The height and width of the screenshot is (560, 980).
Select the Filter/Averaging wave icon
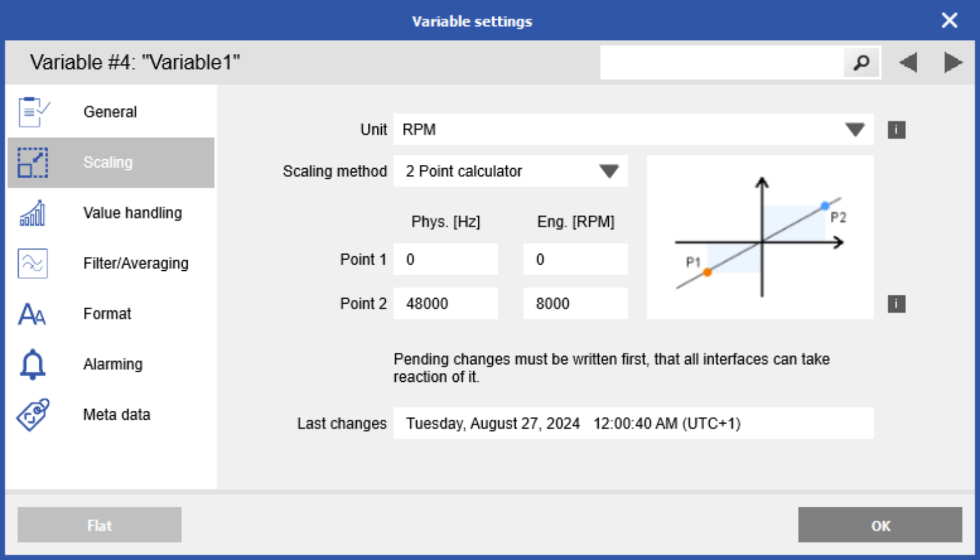point(32,263)
